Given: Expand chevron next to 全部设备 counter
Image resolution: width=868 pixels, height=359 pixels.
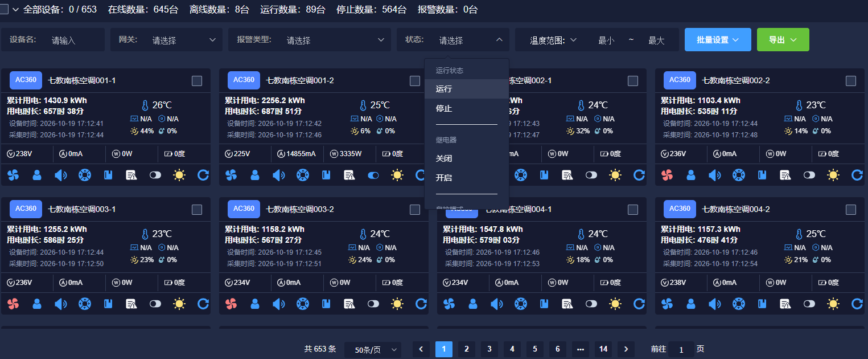Looking at the screenshot, I should coord(15,9).
